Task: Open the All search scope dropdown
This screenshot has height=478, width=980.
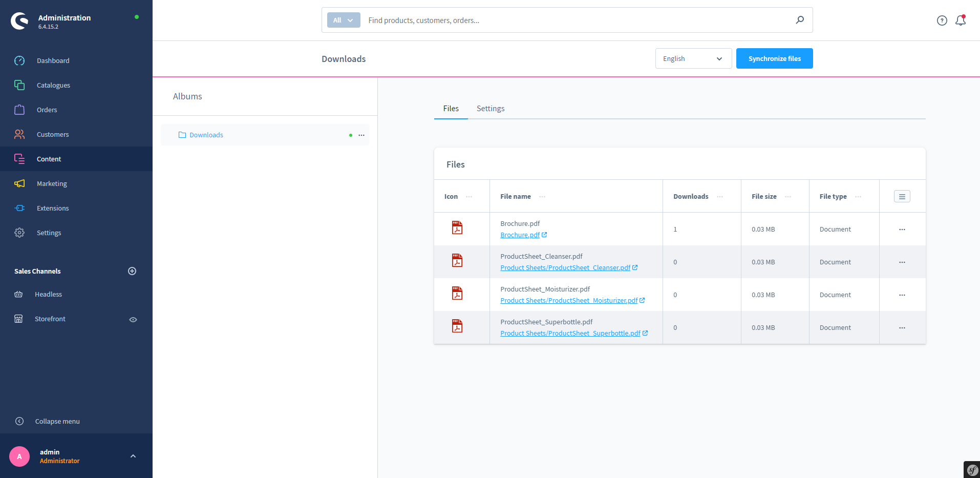Action: pos(344,20)
